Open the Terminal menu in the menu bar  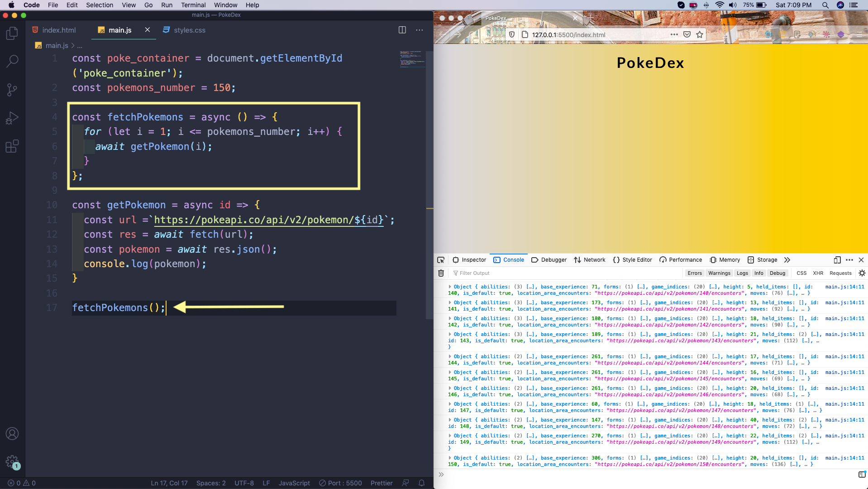[194, 5]
